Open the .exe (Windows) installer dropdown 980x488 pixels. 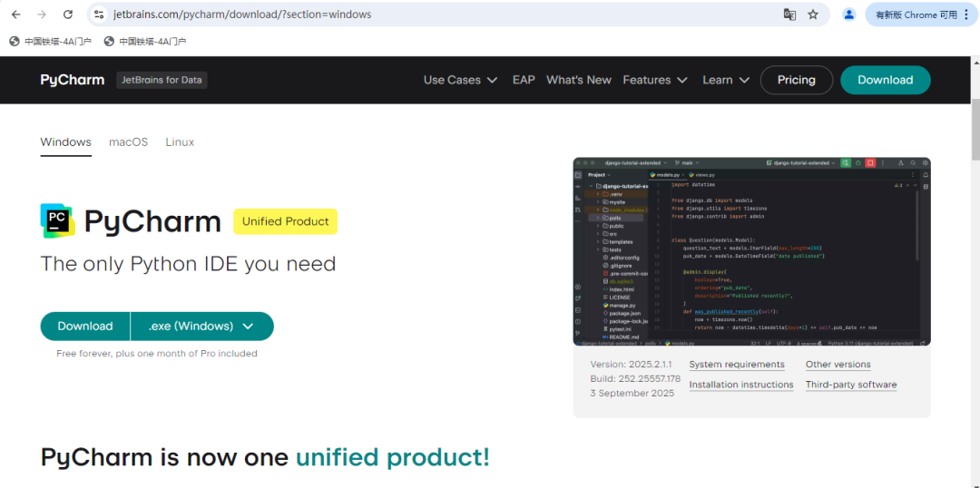click(x=201, y=327)
